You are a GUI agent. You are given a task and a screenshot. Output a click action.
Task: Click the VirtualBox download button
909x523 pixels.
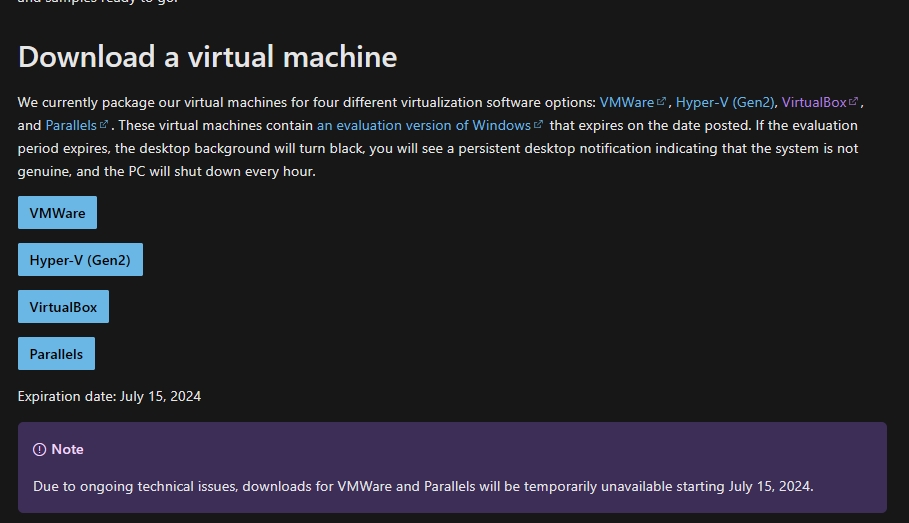coord(63,307)
